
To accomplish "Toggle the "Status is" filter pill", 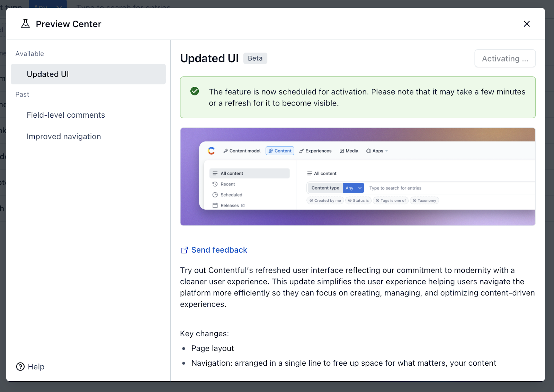I will point(358,200).
